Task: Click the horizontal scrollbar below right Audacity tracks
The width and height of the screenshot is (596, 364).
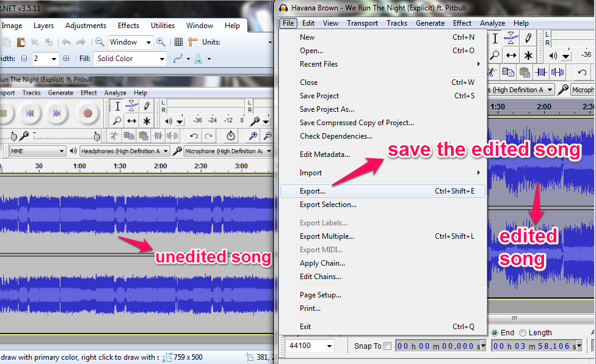Action: pos(514,318)
